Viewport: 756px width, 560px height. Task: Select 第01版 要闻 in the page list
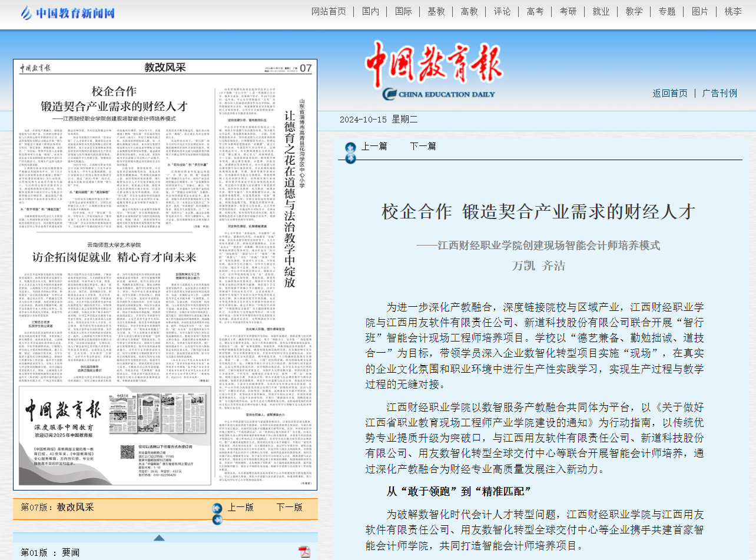50,552
